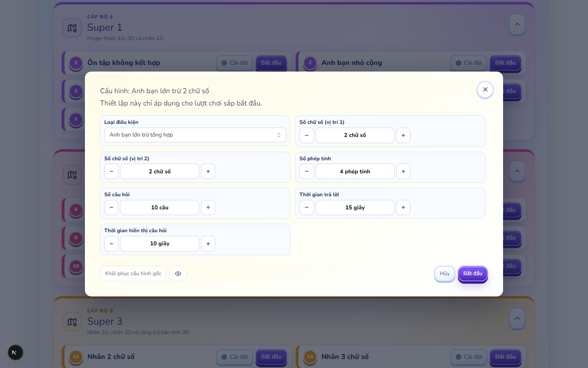Click Bắt đầu in the dialog
Viewport: 588px width, 368px height.
[473, 274]
